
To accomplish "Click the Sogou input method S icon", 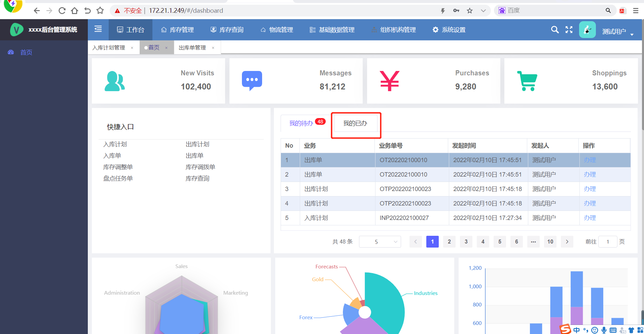I will point(565,329).
